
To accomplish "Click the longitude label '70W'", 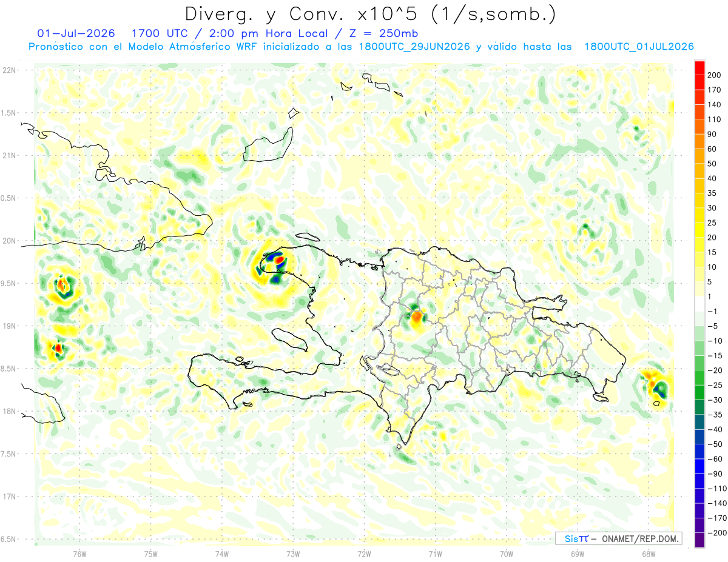I will pos(506,554).
